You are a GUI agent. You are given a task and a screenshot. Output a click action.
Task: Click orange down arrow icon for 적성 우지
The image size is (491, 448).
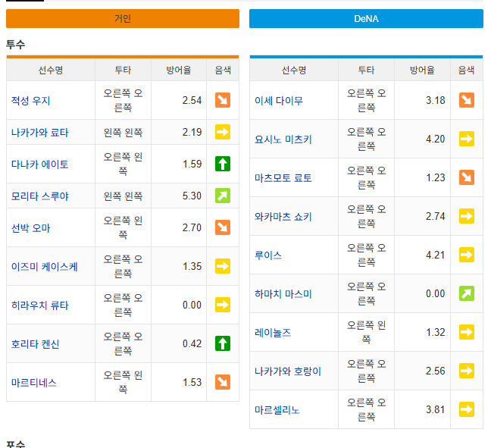coord(223,100)
